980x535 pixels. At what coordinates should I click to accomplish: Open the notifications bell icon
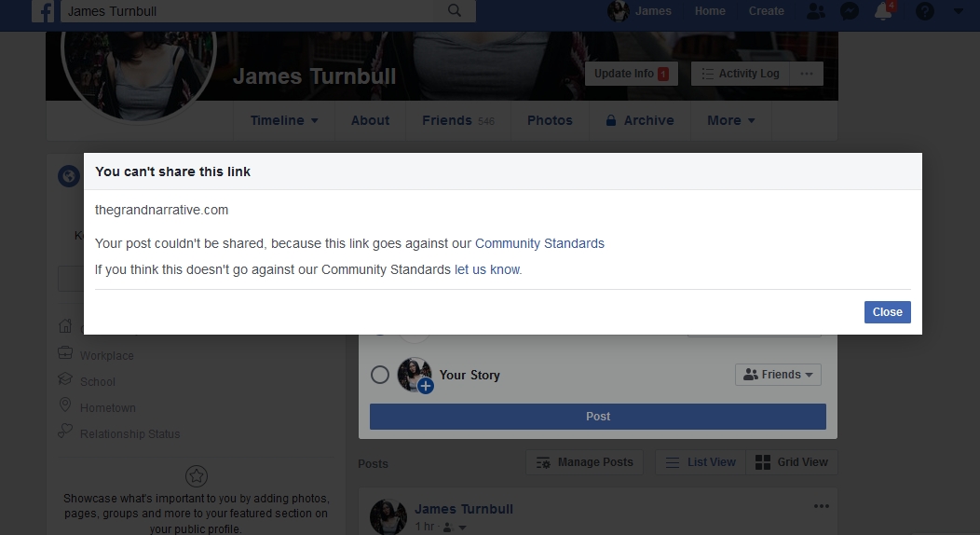point(883,11)
